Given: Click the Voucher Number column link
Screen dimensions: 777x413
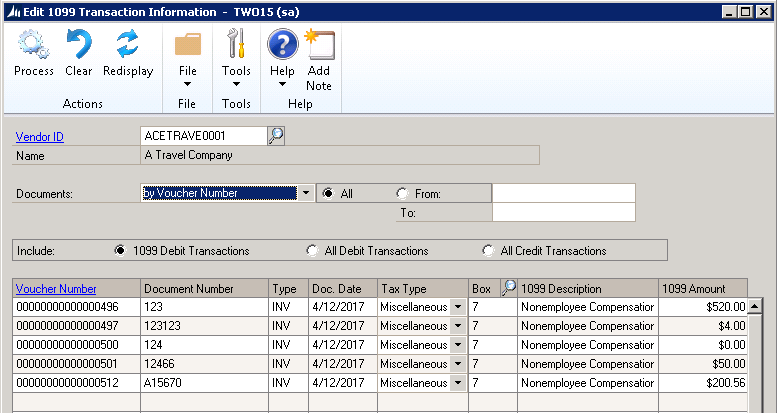Looking at the screenshot, I should click(x=56, y=289).
